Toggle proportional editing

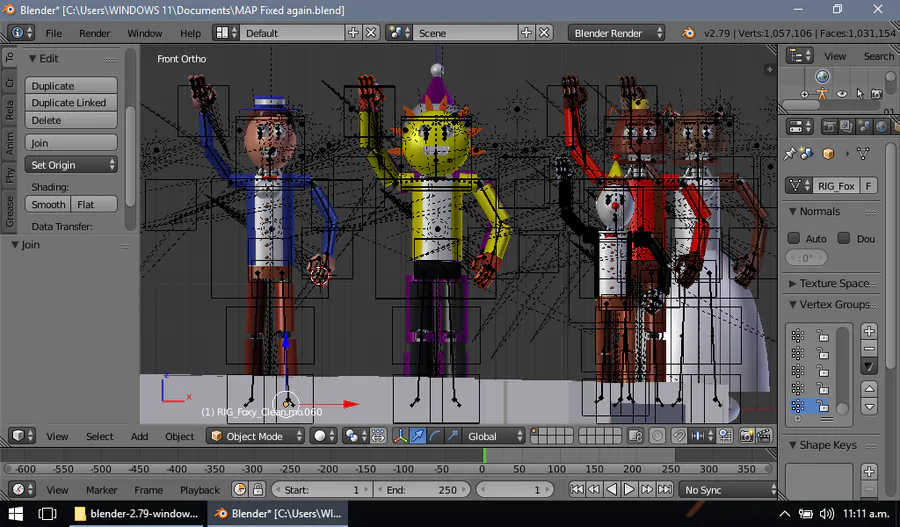(657, 436)
